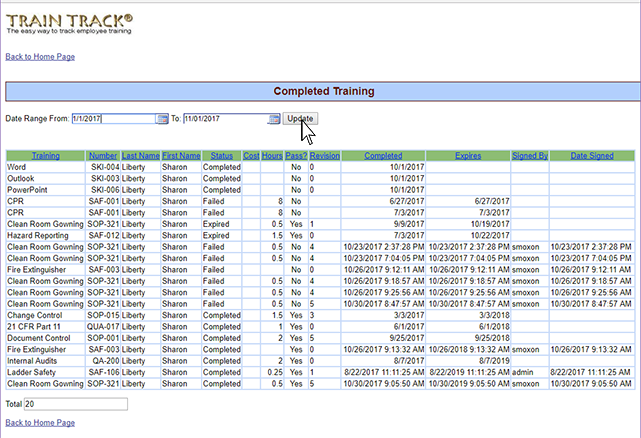Sort by First Name column header
Image resolution: width=641 pixels, height=438 pixels.
tap(181, 156)
